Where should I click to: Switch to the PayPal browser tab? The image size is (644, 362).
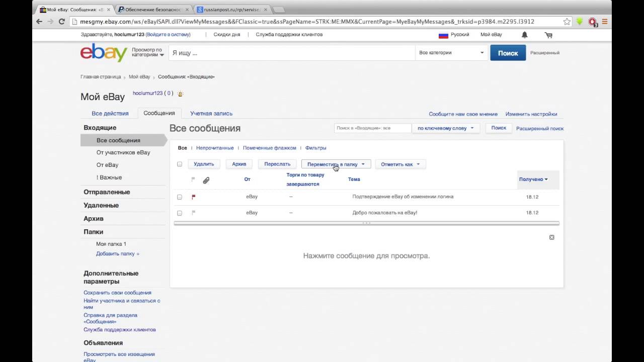pyautogui.click(x=153, y=10)
